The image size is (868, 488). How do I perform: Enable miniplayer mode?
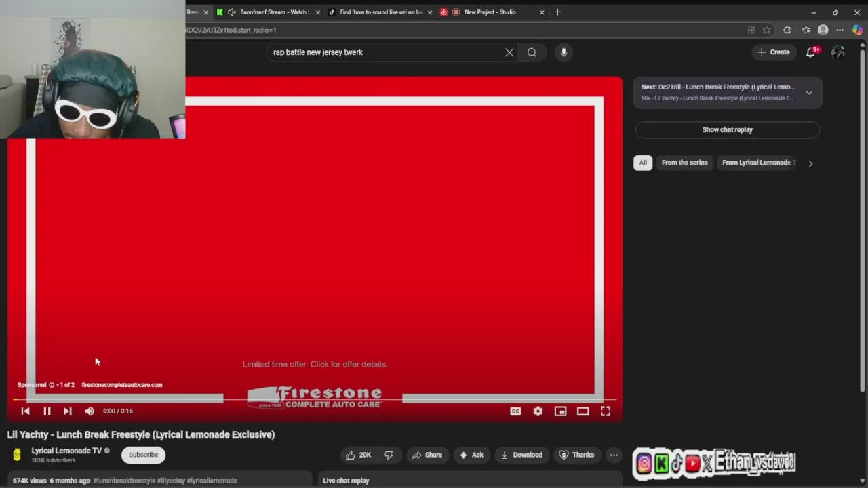(560, 411)
